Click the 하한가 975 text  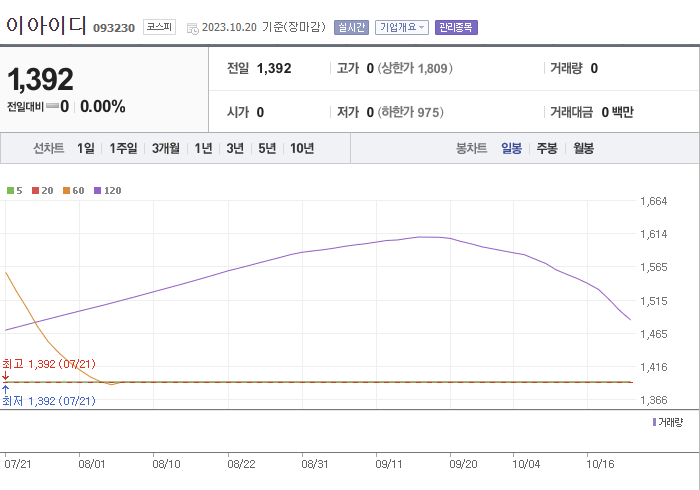tap(411, 112)
